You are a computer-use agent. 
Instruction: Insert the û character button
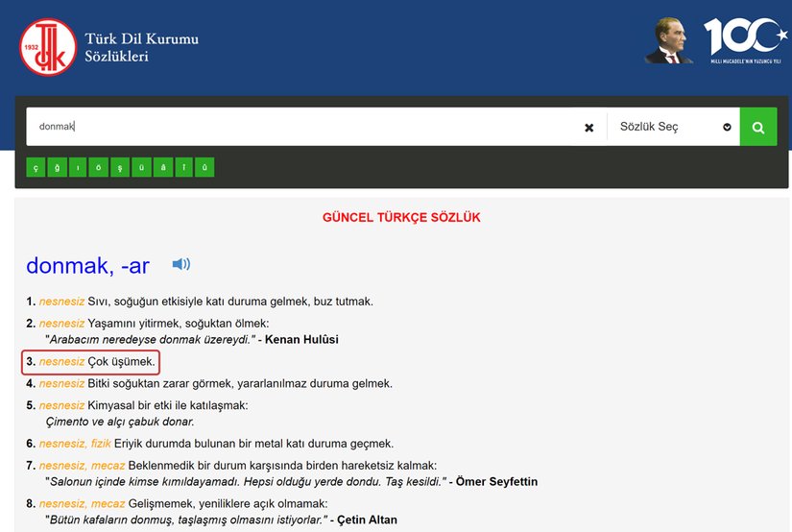point(204,167)
